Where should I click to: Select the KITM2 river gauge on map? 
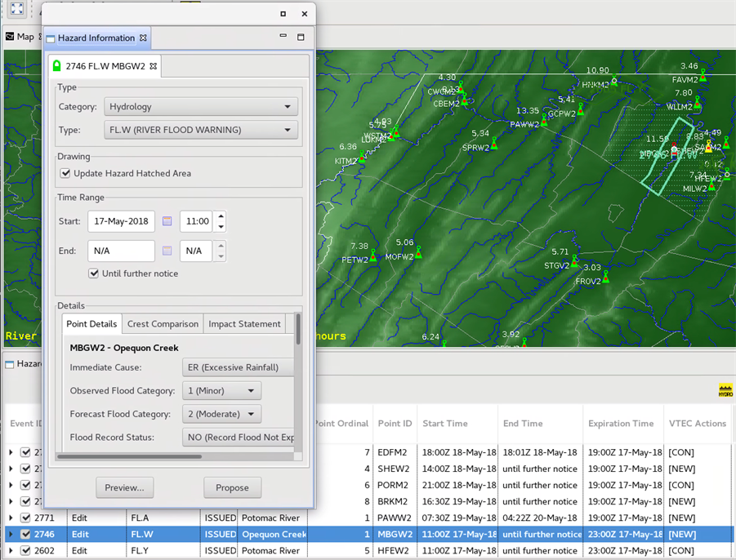362,156
